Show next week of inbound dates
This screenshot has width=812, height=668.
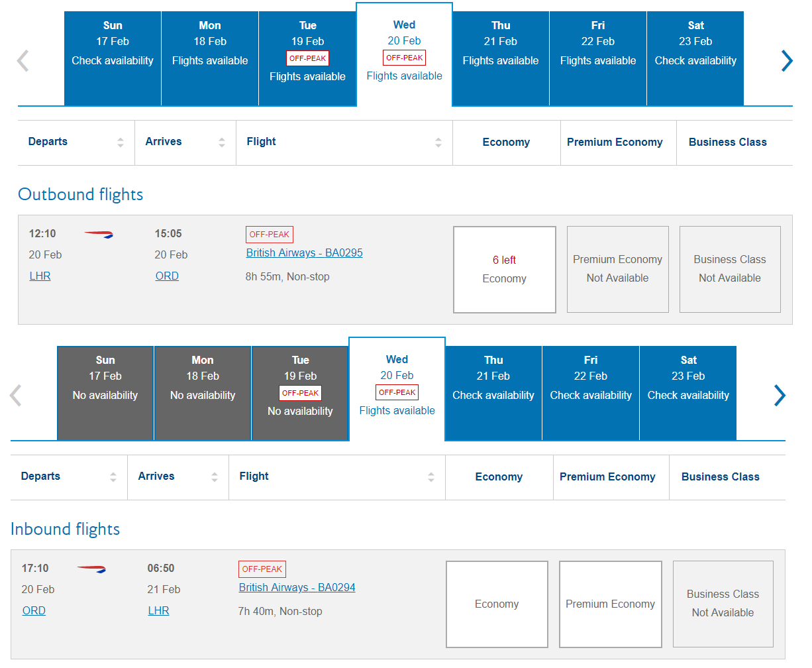pyautogui.click(x=779, y=395)
